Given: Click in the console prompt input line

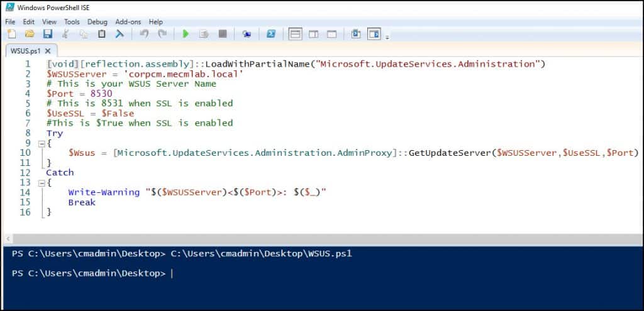Looking at the screenshot, I should click(314, 274).
